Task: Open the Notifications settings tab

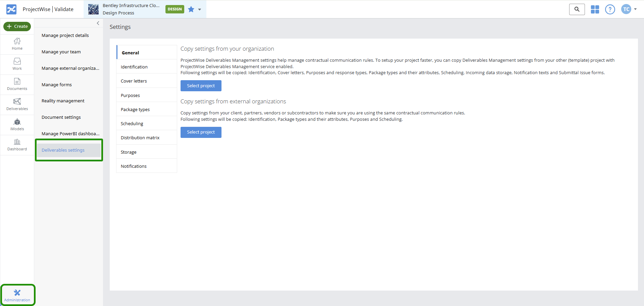Action: pos(133,166)
